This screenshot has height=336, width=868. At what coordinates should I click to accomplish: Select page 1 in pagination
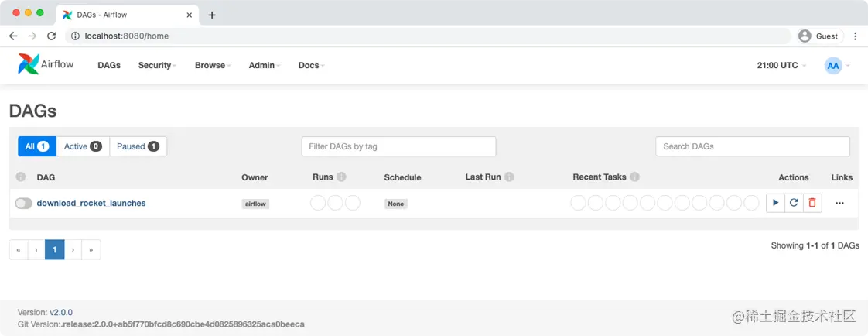pos(55,249)
